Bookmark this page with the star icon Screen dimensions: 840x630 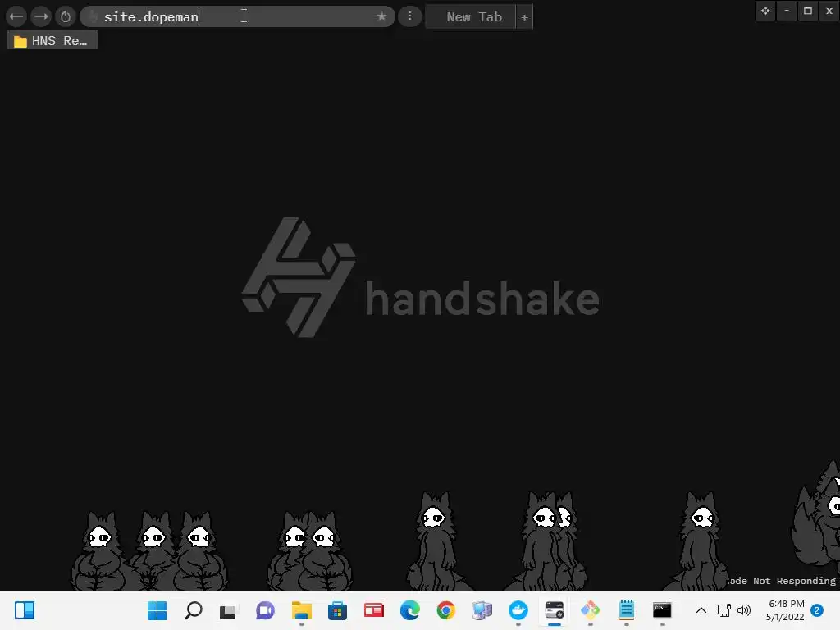click(381, 16)
